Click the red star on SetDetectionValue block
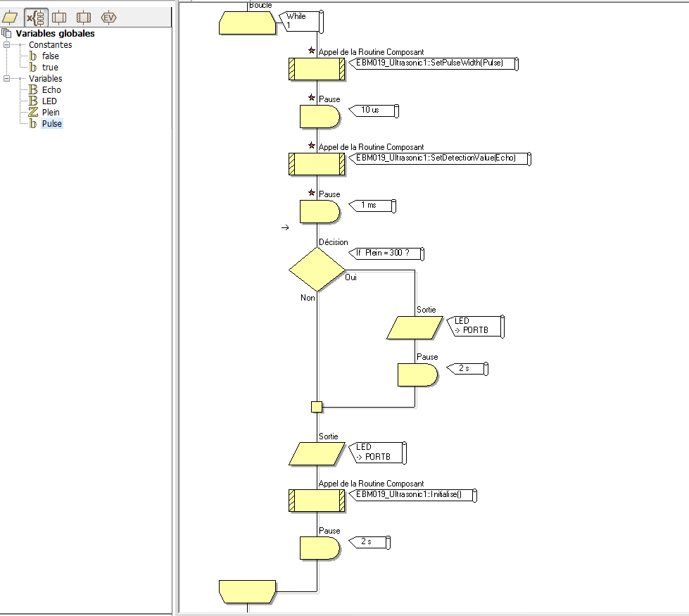The image size is (689, 616). point(312,146)
